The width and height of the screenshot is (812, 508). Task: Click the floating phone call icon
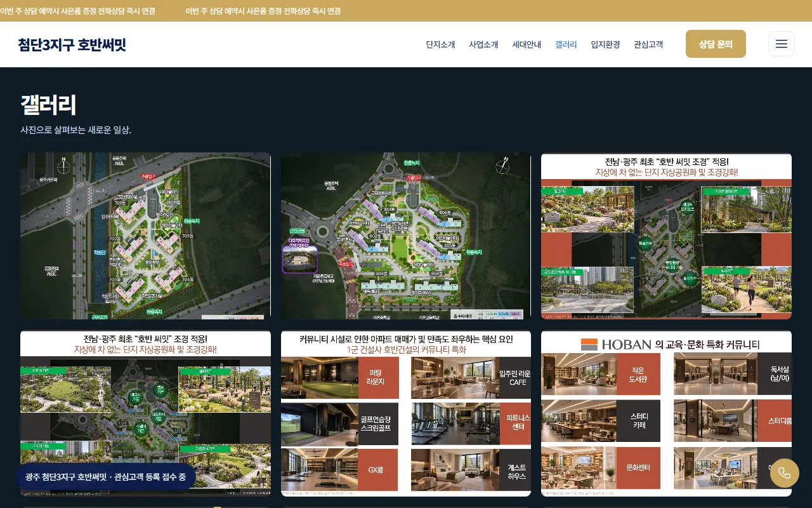coord(784,473)
